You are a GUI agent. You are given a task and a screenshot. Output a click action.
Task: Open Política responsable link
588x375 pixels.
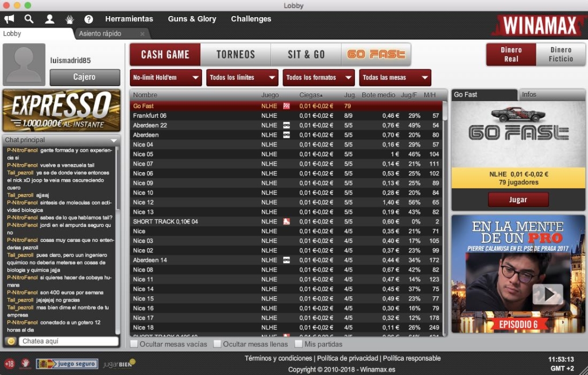pyautogui.click(x=412, y=358)
